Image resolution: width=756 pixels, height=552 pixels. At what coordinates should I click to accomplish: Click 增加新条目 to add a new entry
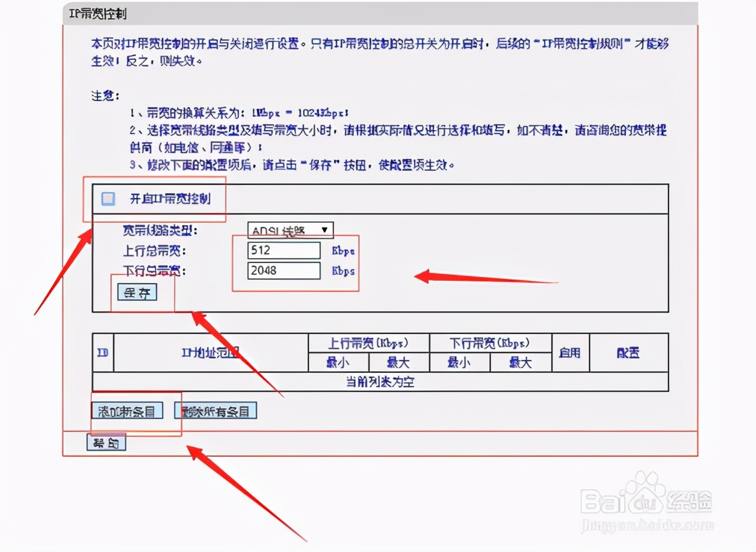(x=128, y=410)
